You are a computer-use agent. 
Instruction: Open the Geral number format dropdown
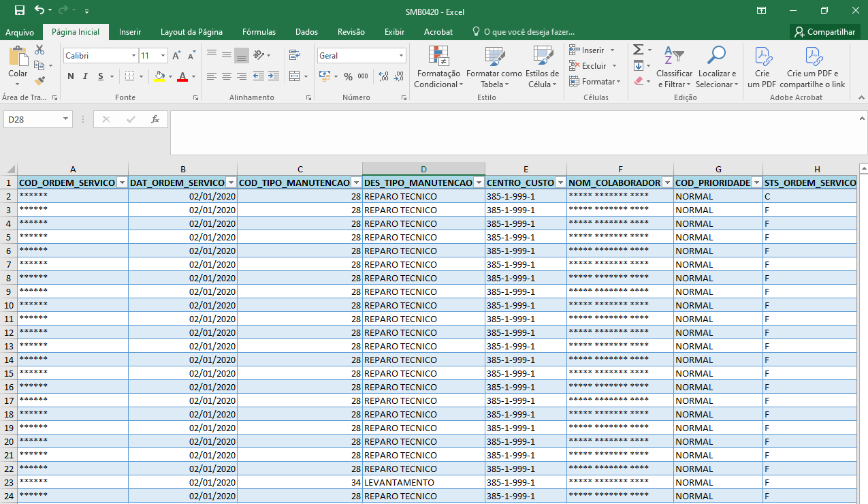pyautogui.click(x=401, y=56)
